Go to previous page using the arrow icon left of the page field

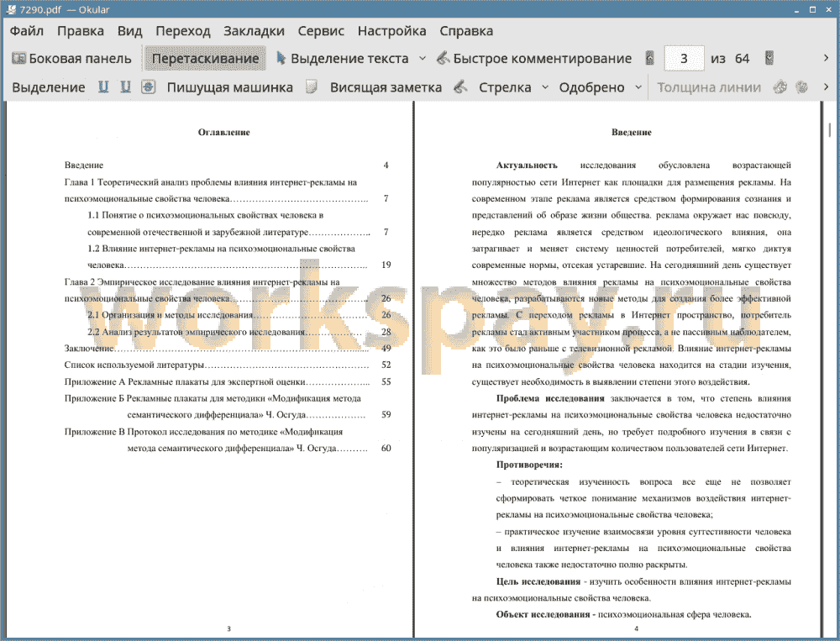tap(650, 59)
